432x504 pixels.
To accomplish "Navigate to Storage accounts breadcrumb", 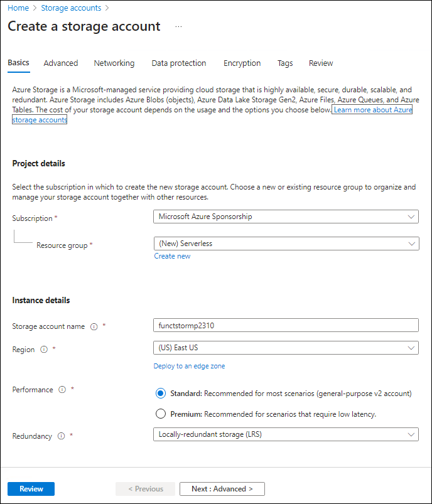I will (x=70, y=8).
